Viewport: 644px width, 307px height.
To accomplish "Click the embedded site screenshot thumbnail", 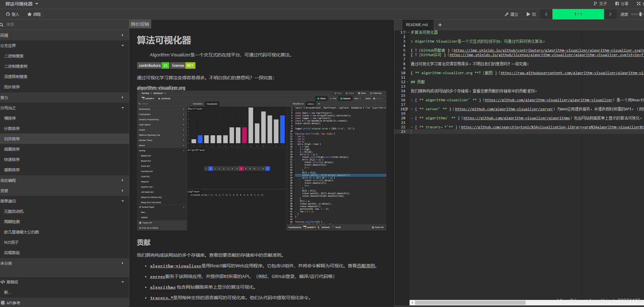I will [x=262, y=161].
